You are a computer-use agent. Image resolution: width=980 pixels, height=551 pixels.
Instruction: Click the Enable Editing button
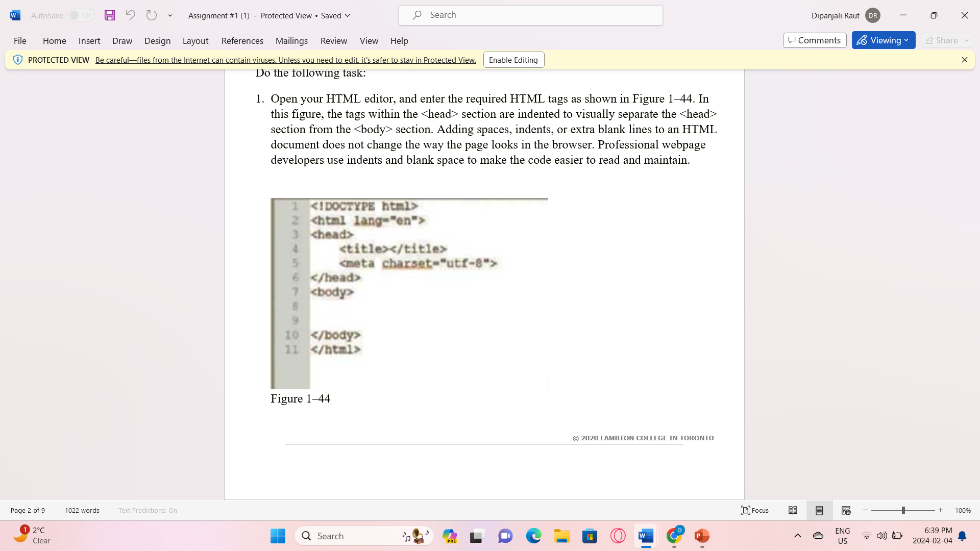(513, 60)
